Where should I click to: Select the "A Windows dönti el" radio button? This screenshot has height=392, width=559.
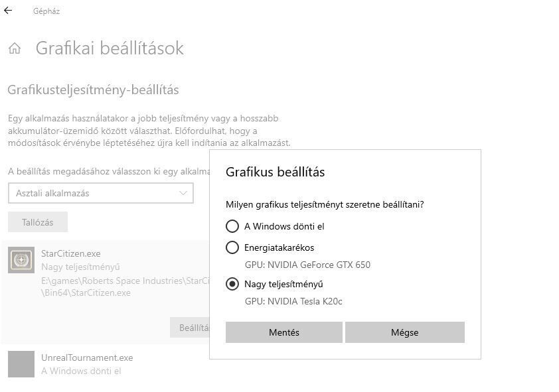232,226
